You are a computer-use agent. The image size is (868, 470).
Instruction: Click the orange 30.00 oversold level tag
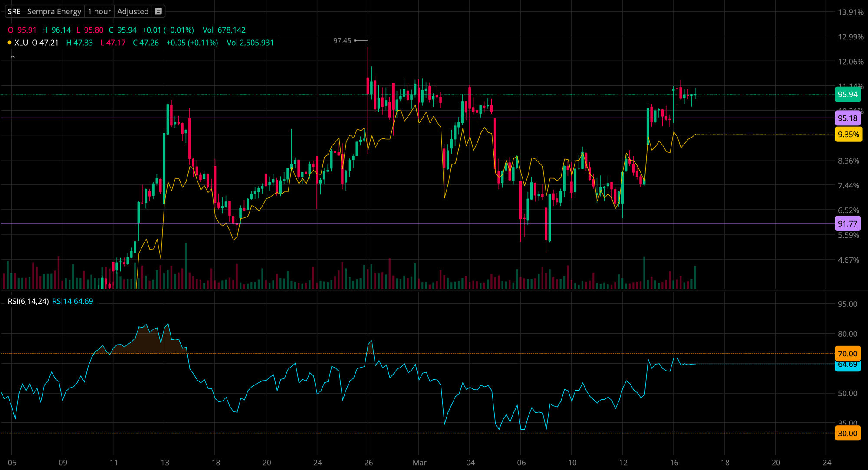pos(847,433)
